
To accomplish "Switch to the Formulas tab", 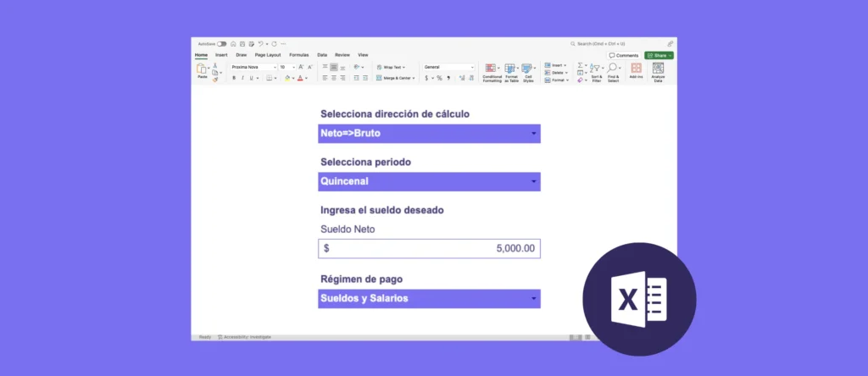I will pos(299,55).
